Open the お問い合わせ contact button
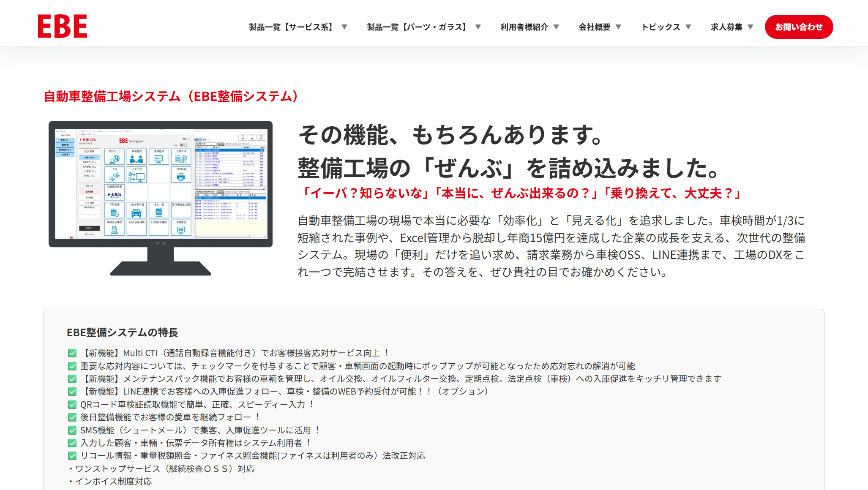Image resolution: width=868 pixels, height=490 pixels. pos(799,27)
